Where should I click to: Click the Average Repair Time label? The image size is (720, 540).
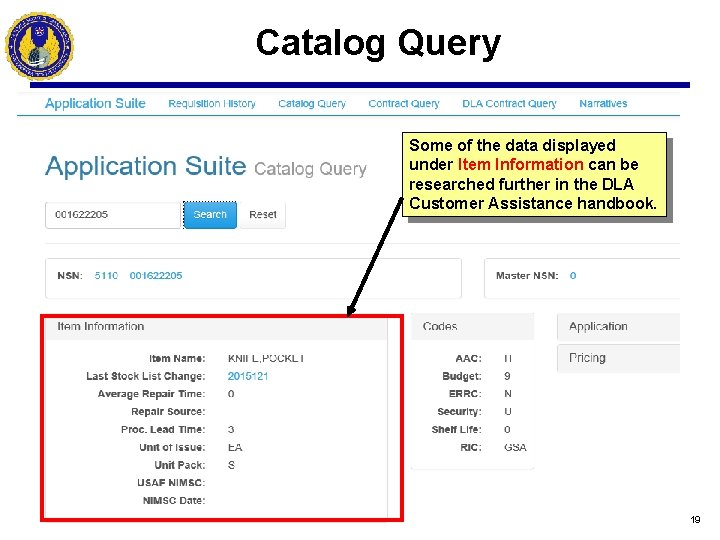[151, 394]
